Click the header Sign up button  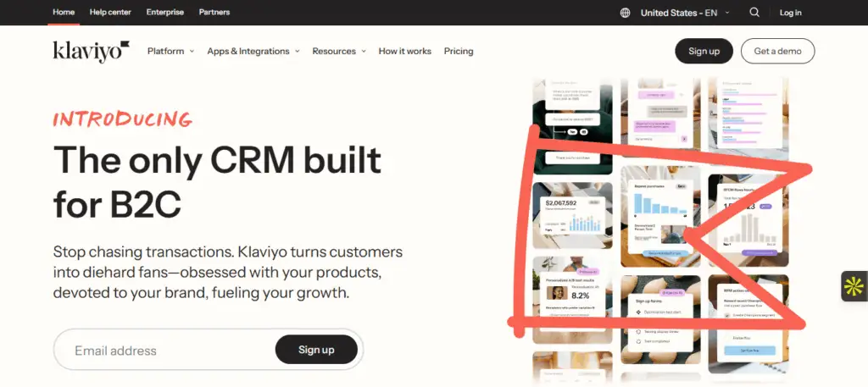click(x=704, y=51)
